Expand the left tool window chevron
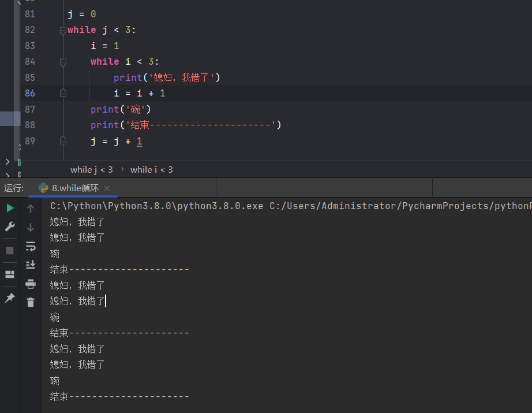Viewport: 532px width, 413px height. (x=8, y=162)
